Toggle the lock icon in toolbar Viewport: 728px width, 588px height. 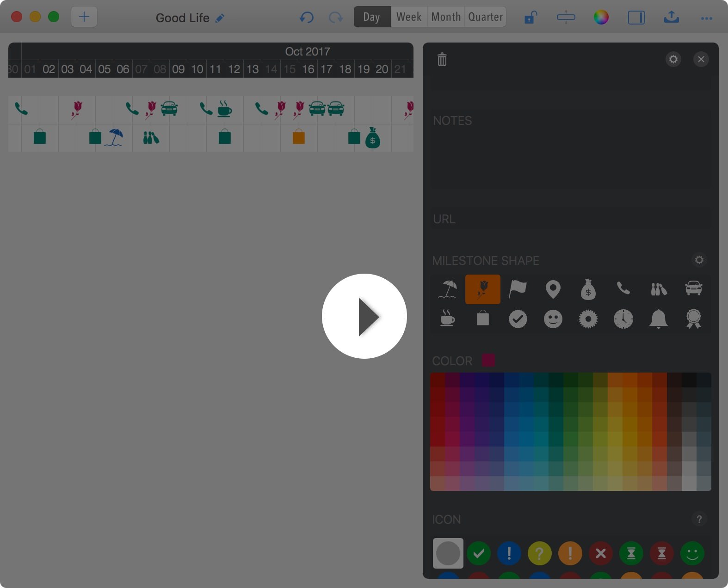pyautogui.click(x=531, y=18)
